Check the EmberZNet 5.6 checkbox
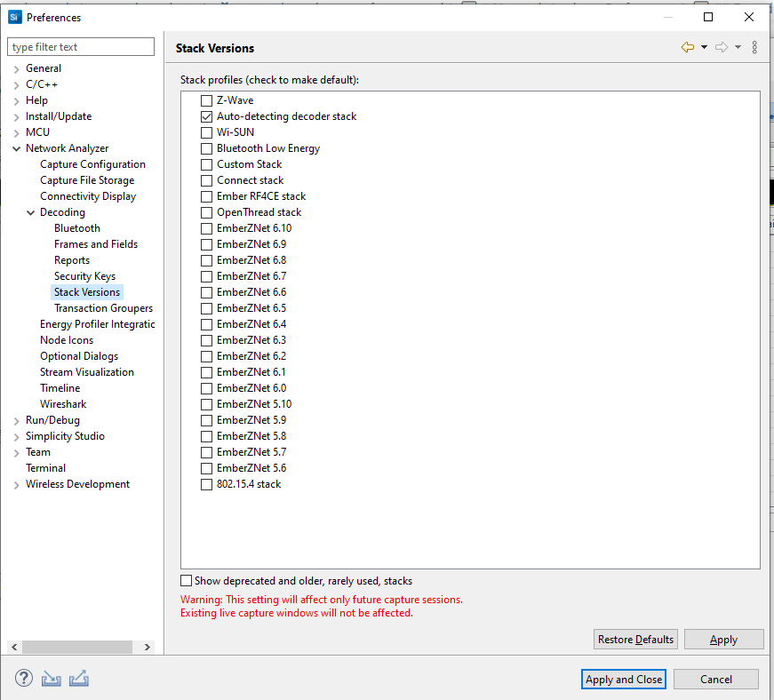 pos(206,469)
